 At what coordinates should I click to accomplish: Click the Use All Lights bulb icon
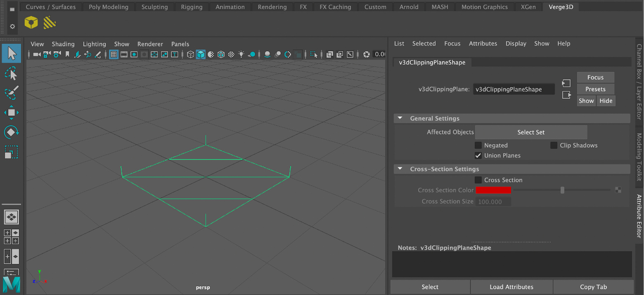coord(241,54)
